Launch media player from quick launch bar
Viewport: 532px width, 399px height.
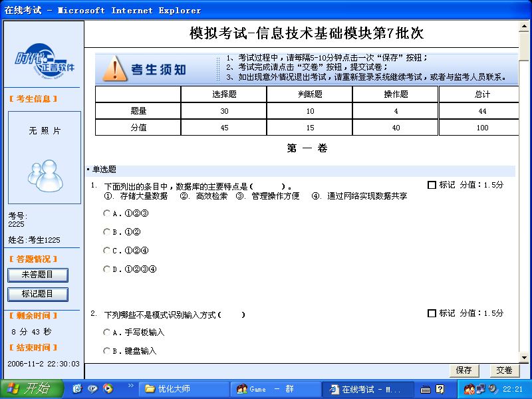(x=108, y=389)
